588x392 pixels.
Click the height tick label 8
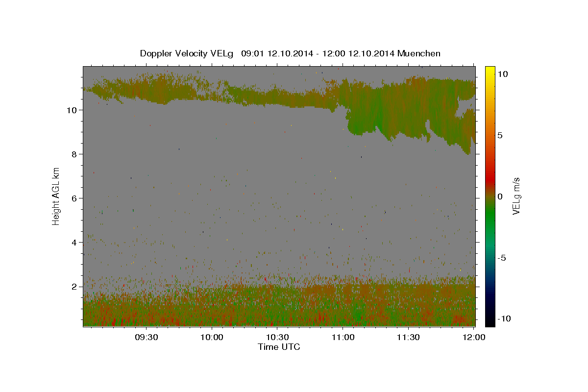coord(74,154)
